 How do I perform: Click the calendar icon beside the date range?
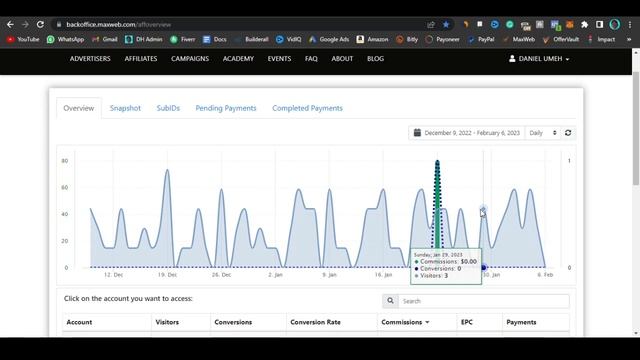(417, 133)
